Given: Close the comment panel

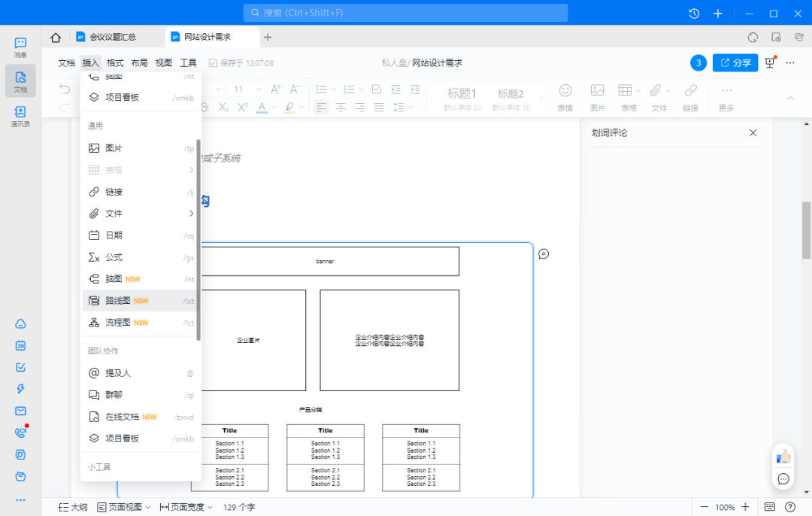Looking at the screenshot, I should click(753, 133).
